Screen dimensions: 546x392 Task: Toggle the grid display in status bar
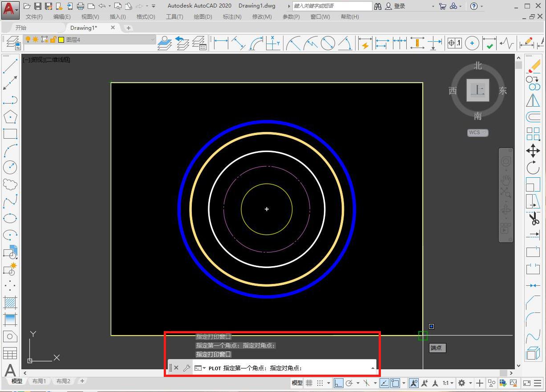(309, 383)
